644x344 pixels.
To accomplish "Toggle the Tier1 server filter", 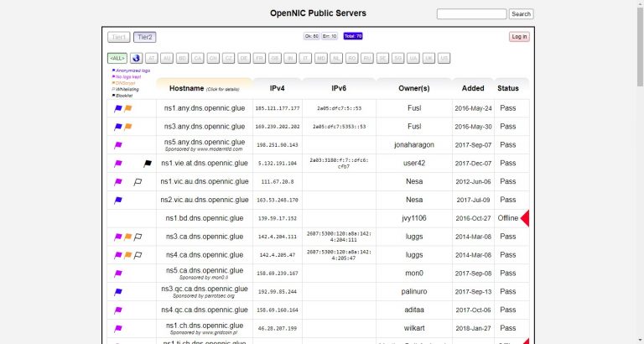I will click(119, 37).
